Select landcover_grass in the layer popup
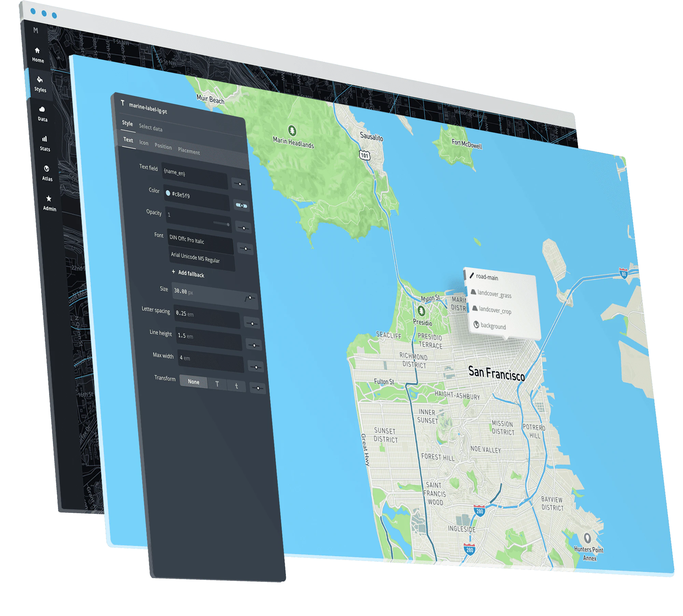Screen dimensions: 683x616 494,294
